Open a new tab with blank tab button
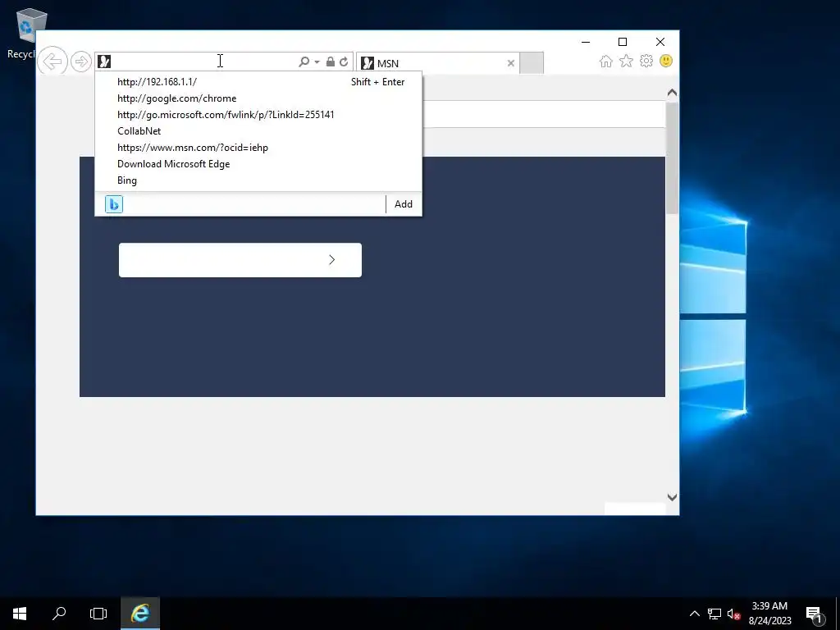 coord(532,63)
